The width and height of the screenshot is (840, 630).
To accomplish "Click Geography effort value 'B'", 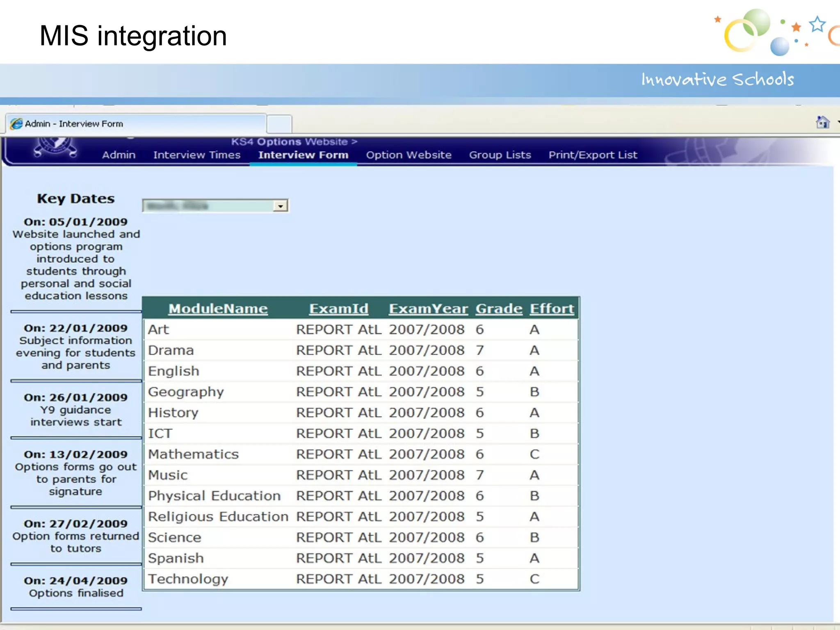I will point(534,392).
